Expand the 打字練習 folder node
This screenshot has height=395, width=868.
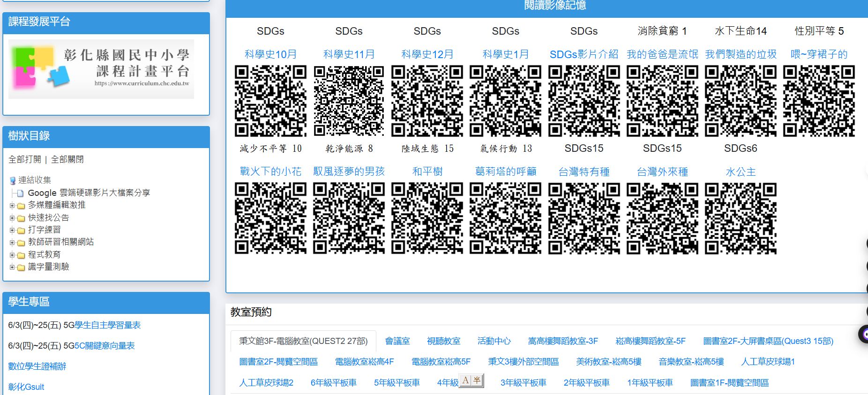pos(12,230)
